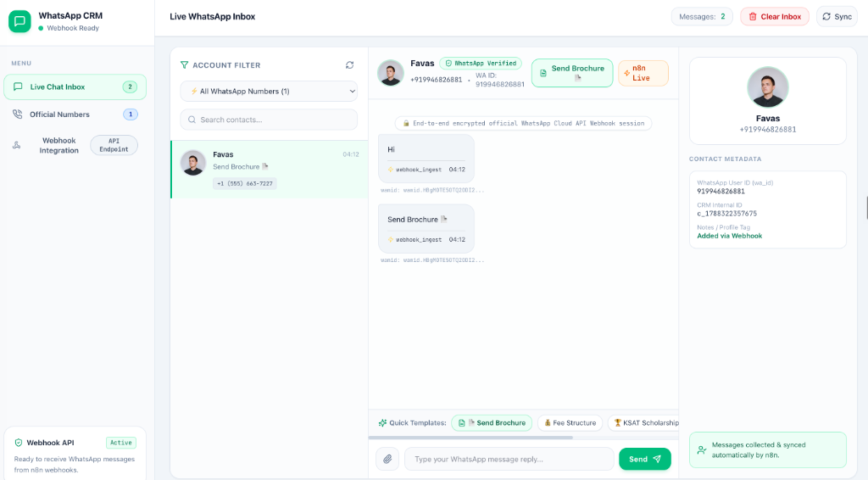Viewport: 868px width, 480px height.
Task: Click the phone icon beside Official Numbers
Action: tap(18, 114)
